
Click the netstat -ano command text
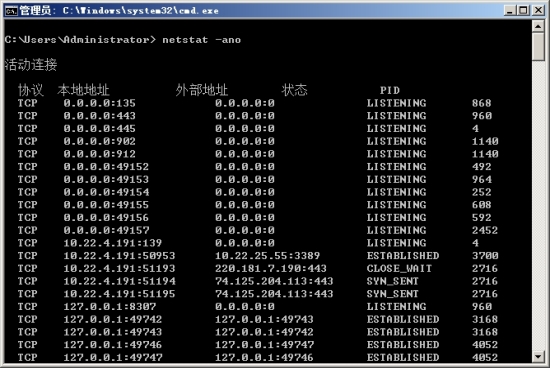click(201, 40)
